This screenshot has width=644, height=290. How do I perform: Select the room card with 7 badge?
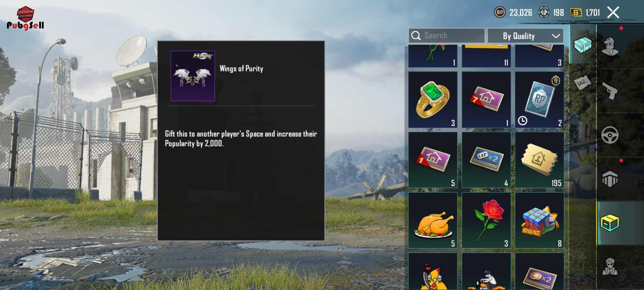486,100
